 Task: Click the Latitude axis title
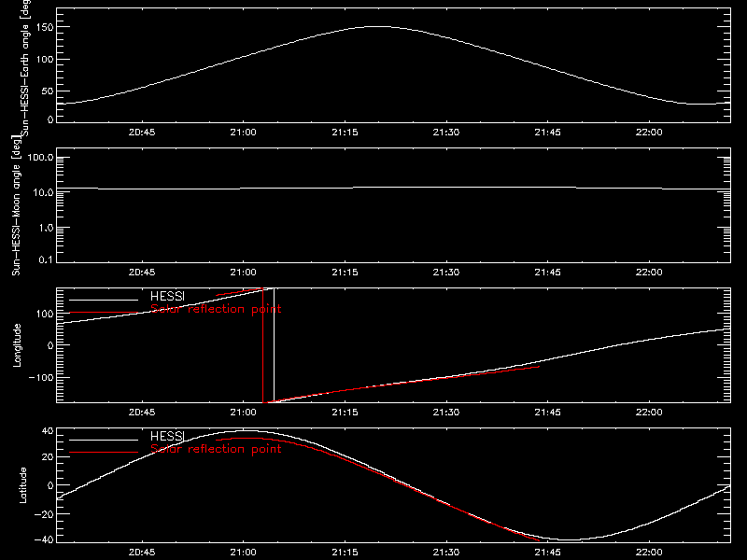coord(22,485)
